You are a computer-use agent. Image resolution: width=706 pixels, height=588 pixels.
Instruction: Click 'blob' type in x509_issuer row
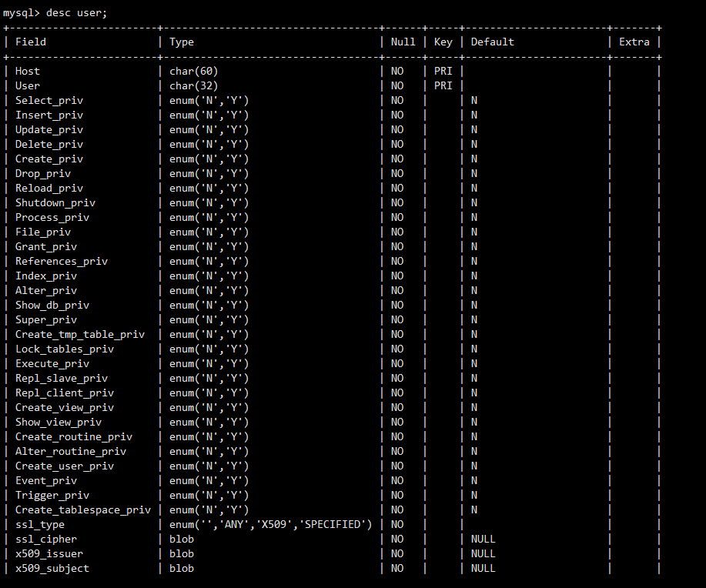182,554
